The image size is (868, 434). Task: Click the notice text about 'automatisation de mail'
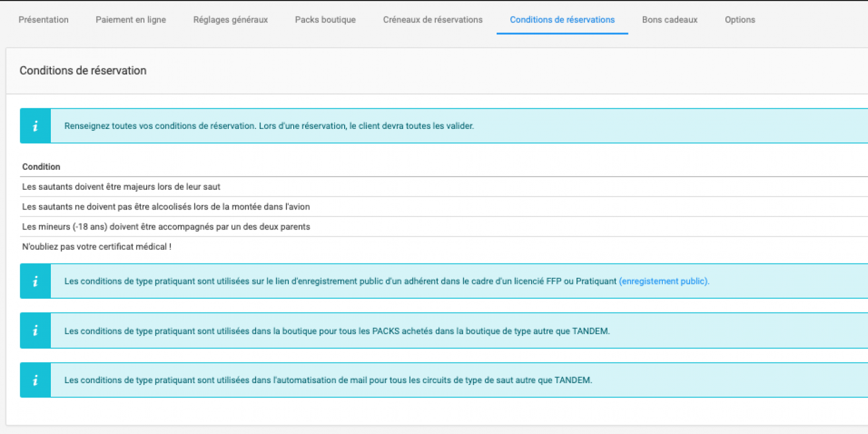(x=329, y=380)
